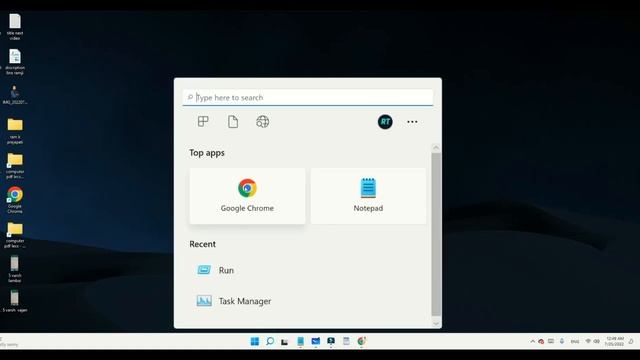Open Google Chrome from Top apps

click(247, 196)
